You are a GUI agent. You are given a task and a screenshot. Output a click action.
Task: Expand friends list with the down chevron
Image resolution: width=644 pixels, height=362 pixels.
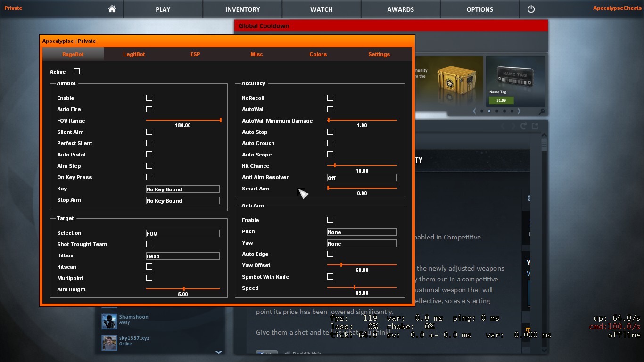coord(218,352)
